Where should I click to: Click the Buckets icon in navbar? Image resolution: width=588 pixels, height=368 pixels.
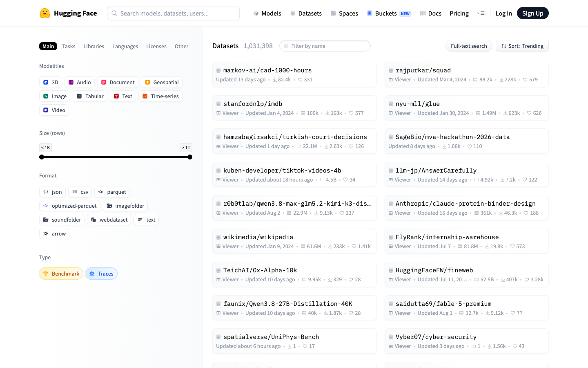370,13
